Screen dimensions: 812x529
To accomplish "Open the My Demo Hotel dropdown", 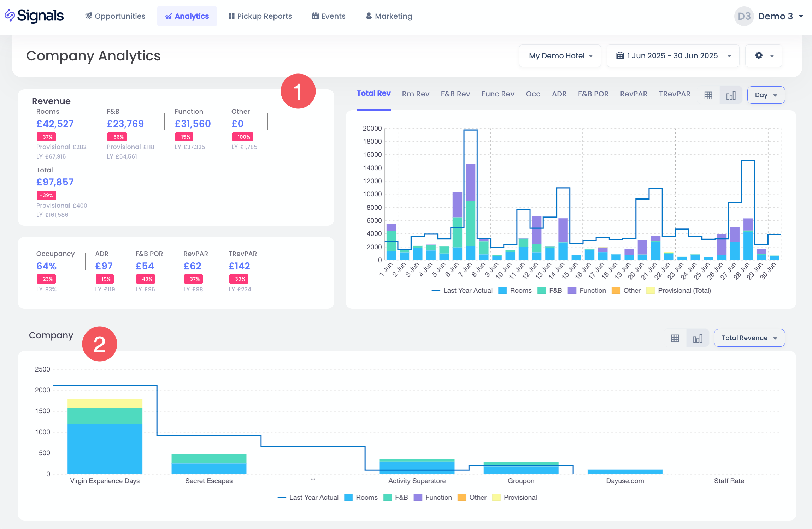I will 560,56.
